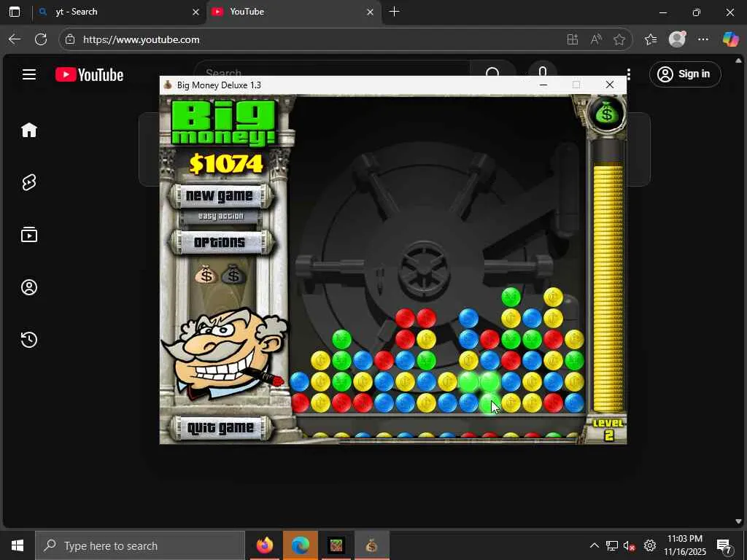Click the easy action mode label
Screen dimensions: 747x560
click(x=220, y=216)
